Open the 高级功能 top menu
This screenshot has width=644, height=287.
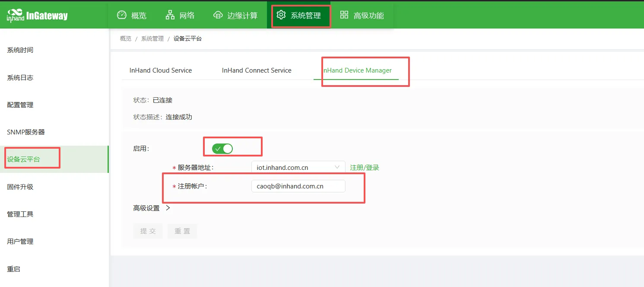point(362,16)
